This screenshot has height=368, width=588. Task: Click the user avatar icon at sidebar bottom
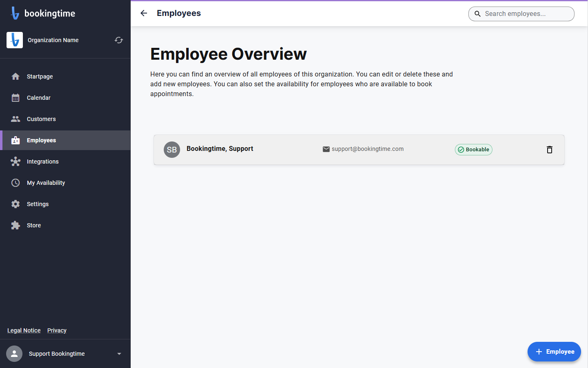click(x=14, y=354)
